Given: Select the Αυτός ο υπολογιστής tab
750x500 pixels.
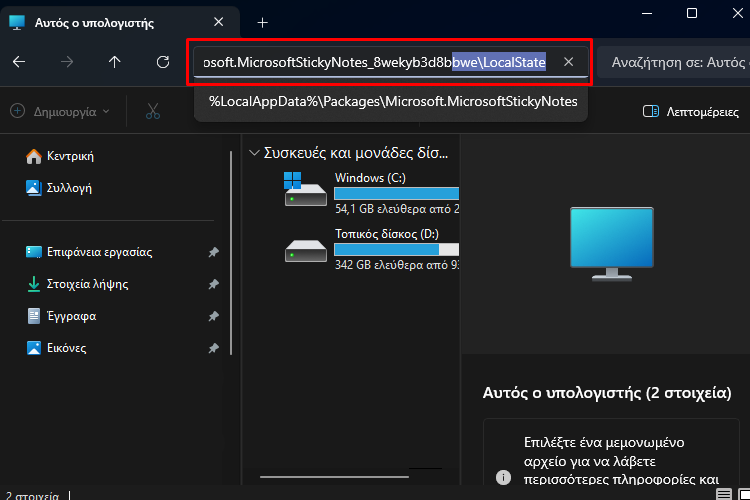Looking at the screenshot, I should [119, 22].
